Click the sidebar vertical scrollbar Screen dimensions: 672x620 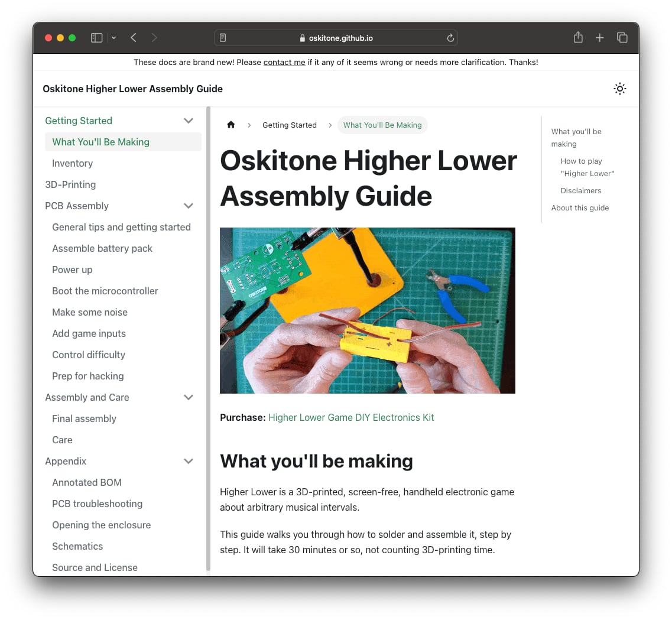click(x=208, y=339)
